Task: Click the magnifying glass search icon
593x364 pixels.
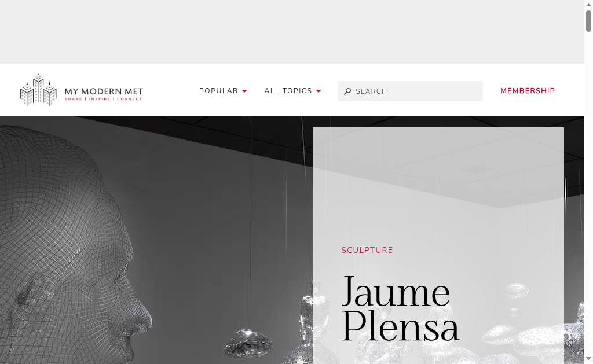Action: coord(347,91)
